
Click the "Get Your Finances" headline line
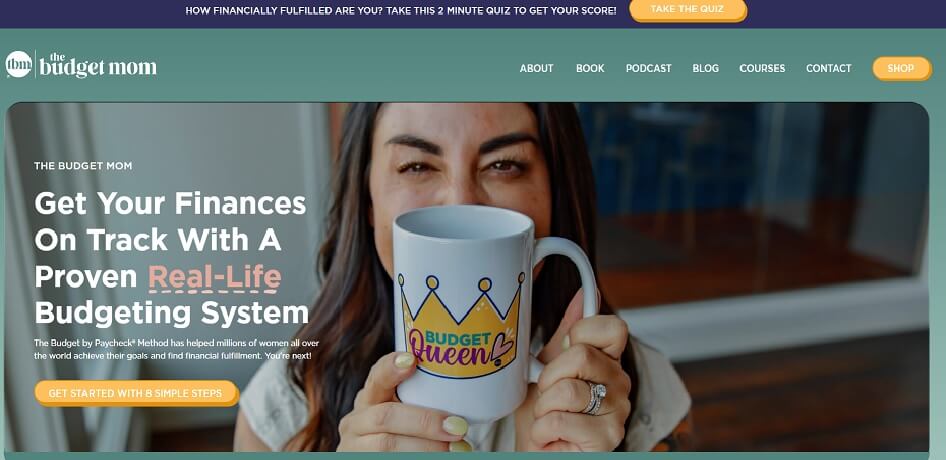170,203
